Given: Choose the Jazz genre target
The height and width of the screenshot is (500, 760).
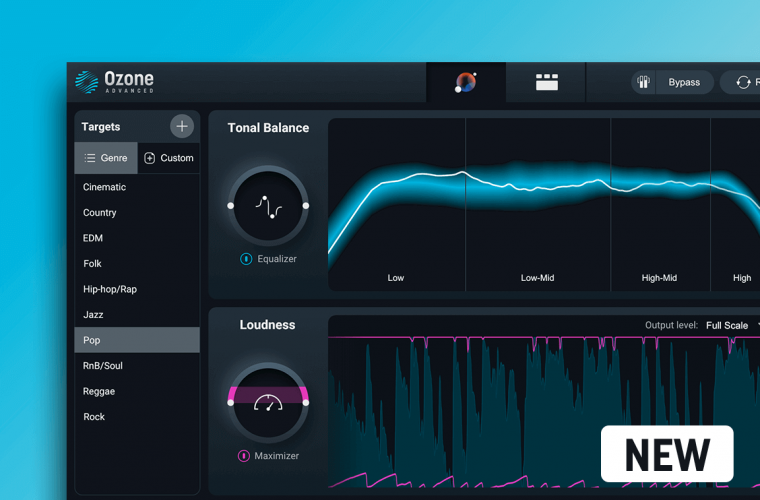Looking at the screenshot, I should coord(137,315).
